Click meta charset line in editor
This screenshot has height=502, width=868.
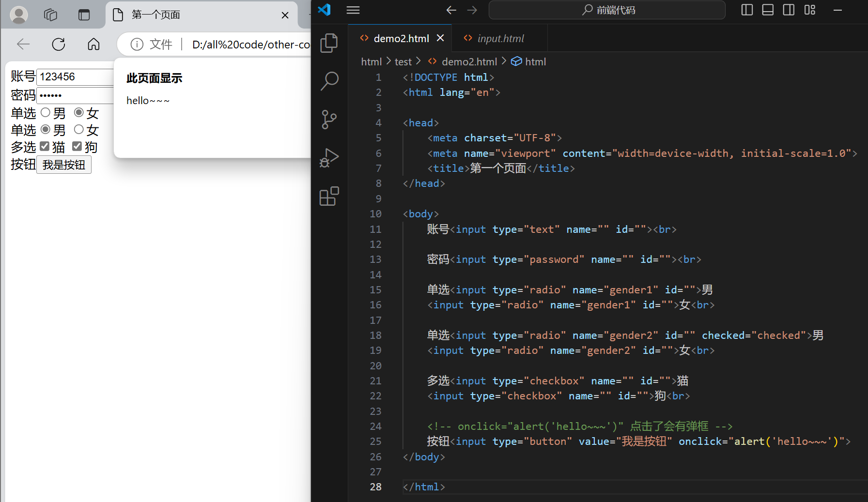(495, 138)
